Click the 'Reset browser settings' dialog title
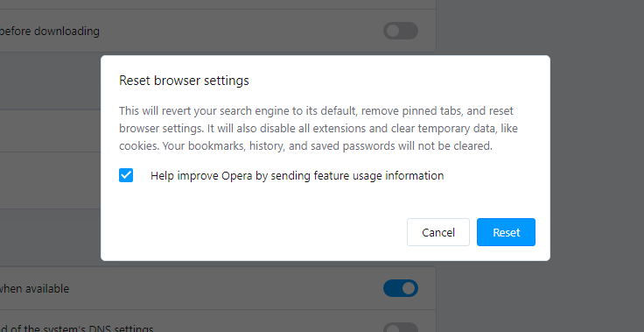This screenshot has width=644, height=332. click(184, 81)
